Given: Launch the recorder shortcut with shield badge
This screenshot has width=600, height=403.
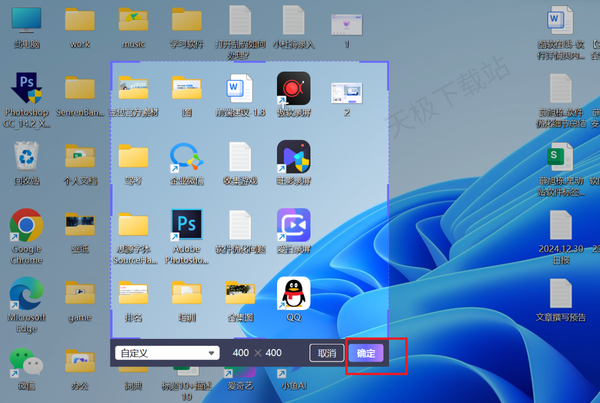Looking at the screenshot, I should 293,156.
